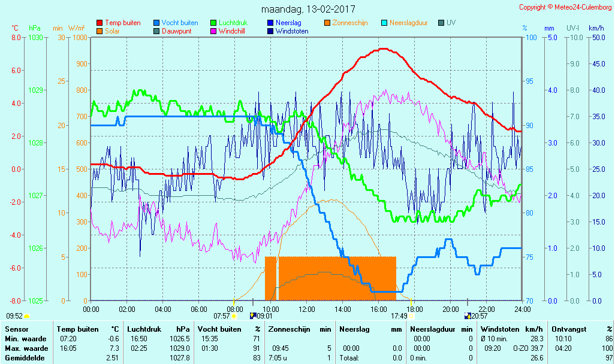Click the Solar legend label
Screen dimensions: 615x364
click(113, 31)
